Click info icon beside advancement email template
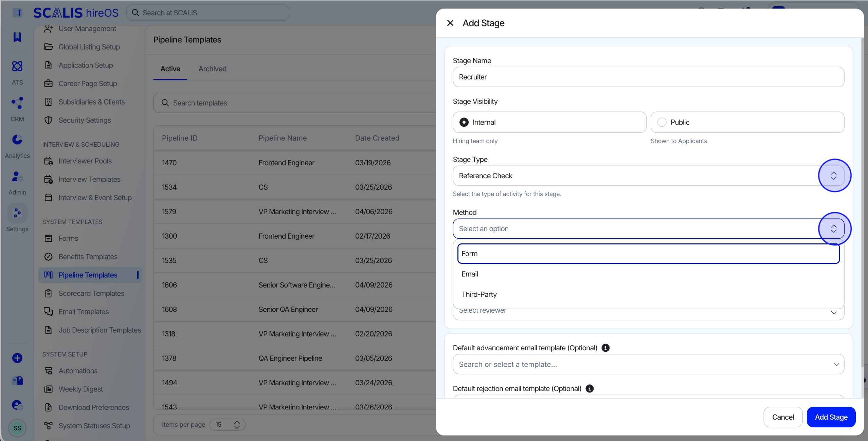The width and height of the screenshot is (868, 441). [605, 348]
